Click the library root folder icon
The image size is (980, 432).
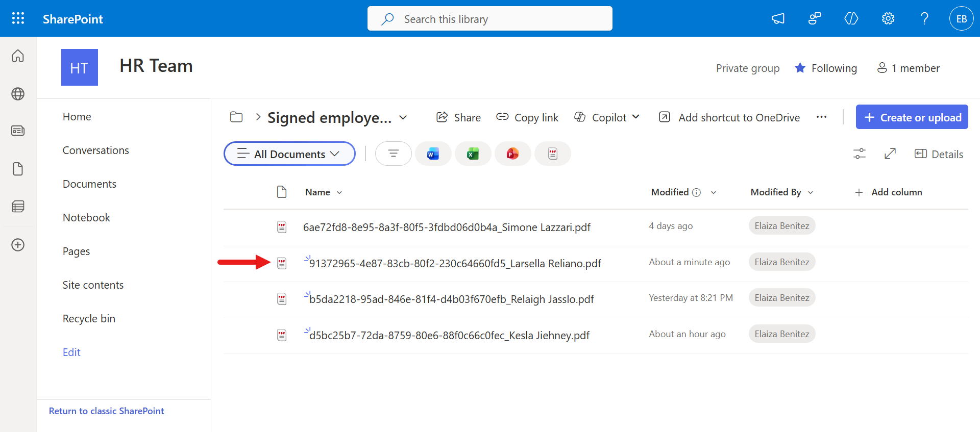(x=236, y=117)
